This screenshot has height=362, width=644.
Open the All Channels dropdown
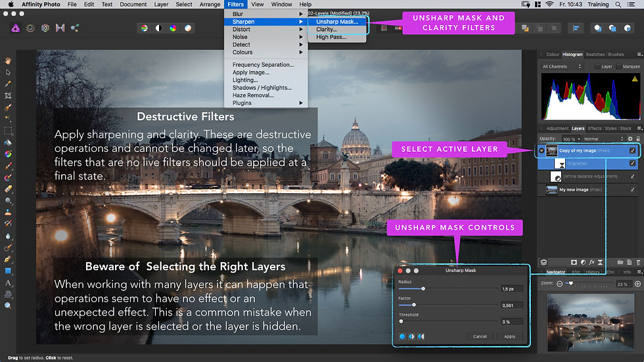(561, 66)
